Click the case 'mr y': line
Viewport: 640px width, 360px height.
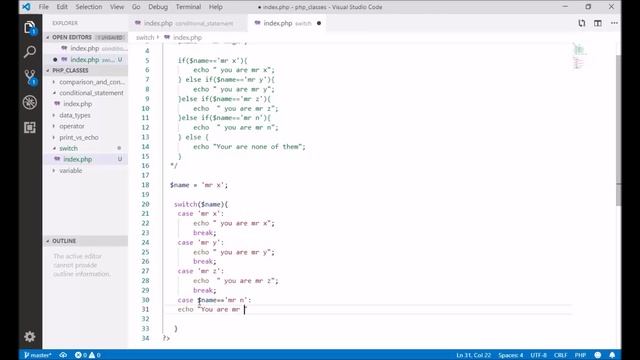coord(200,242)
